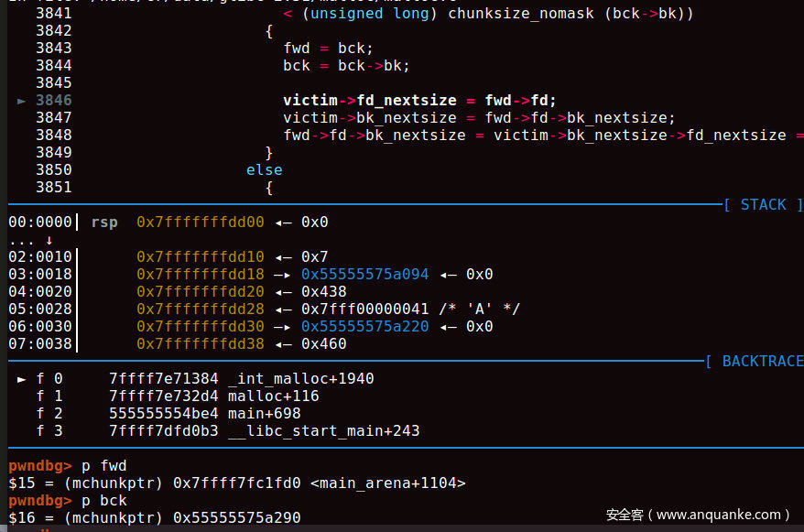804x532 pixels.
Task: Click the else keyword on line 3850
Action: [264, 170]
